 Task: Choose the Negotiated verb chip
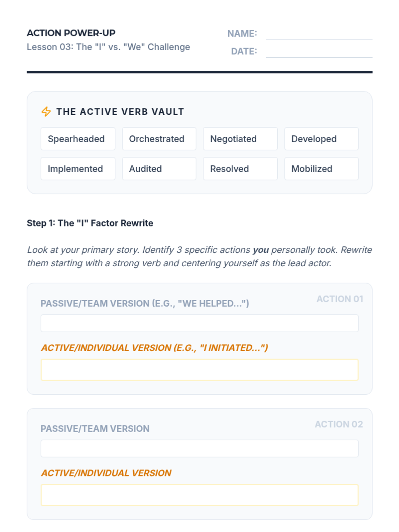point(240,139)
